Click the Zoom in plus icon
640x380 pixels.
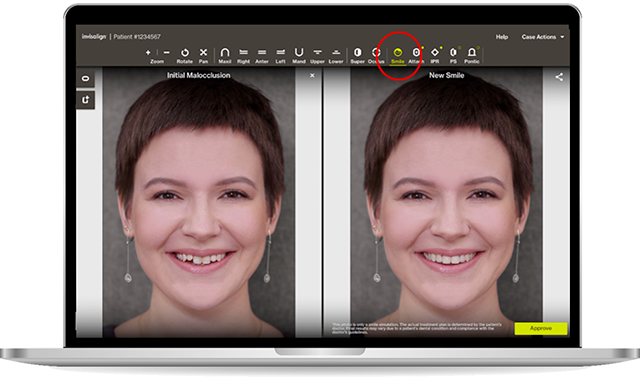(x=148, y=52)
